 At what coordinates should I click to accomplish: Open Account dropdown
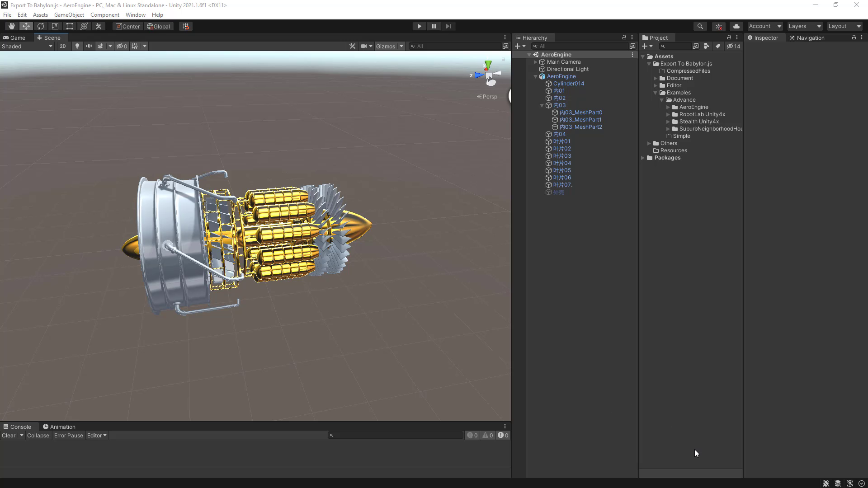[764, 26]
